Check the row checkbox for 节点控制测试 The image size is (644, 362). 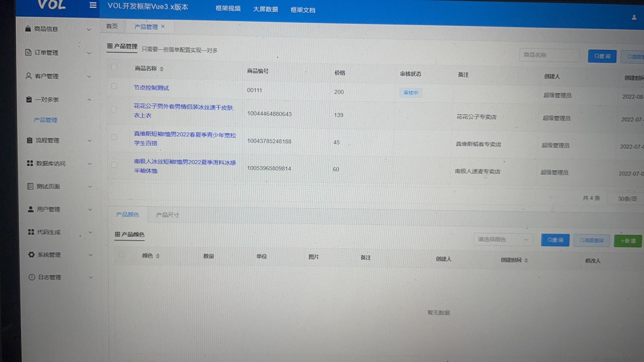pos(114,86)
